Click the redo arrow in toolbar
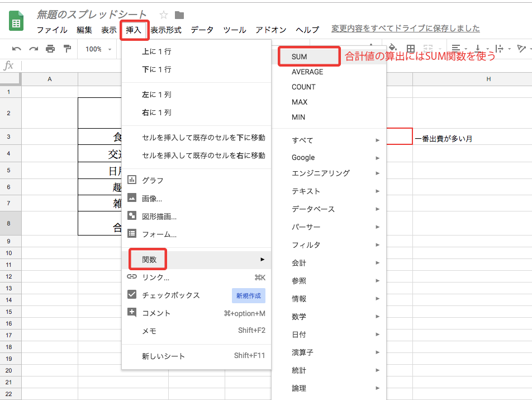532x400 pixels. [34, 49]
